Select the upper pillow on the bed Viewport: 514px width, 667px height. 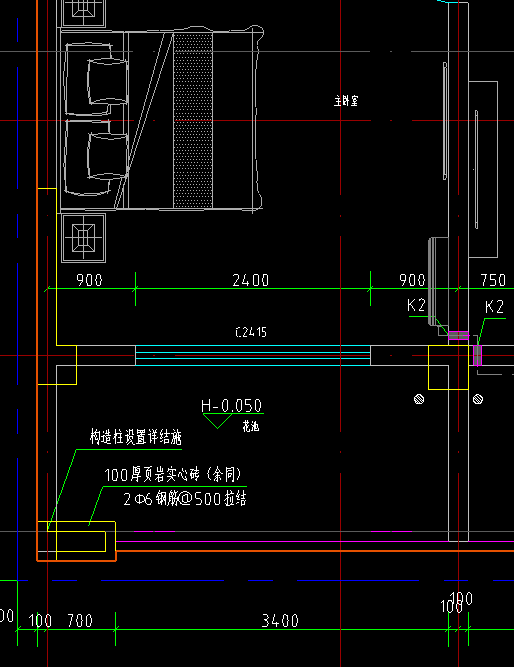[108, 82]
